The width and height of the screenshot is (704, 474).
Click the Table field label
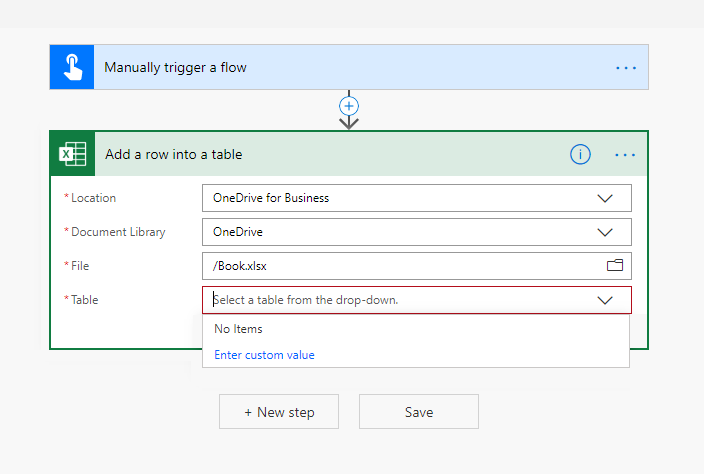(84, 300)
